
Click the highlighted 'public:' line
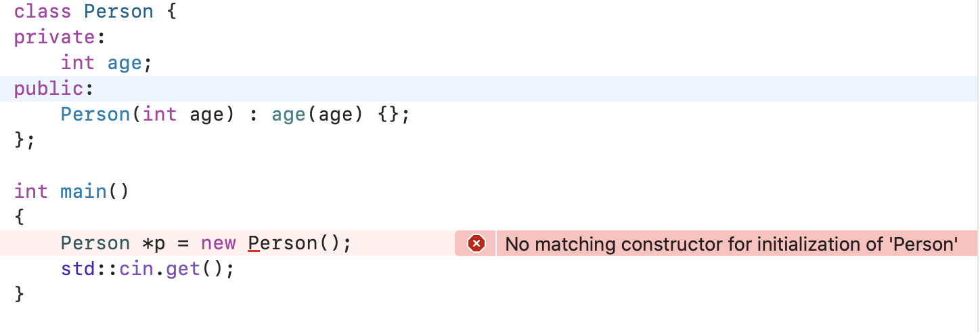coord(489,89)
